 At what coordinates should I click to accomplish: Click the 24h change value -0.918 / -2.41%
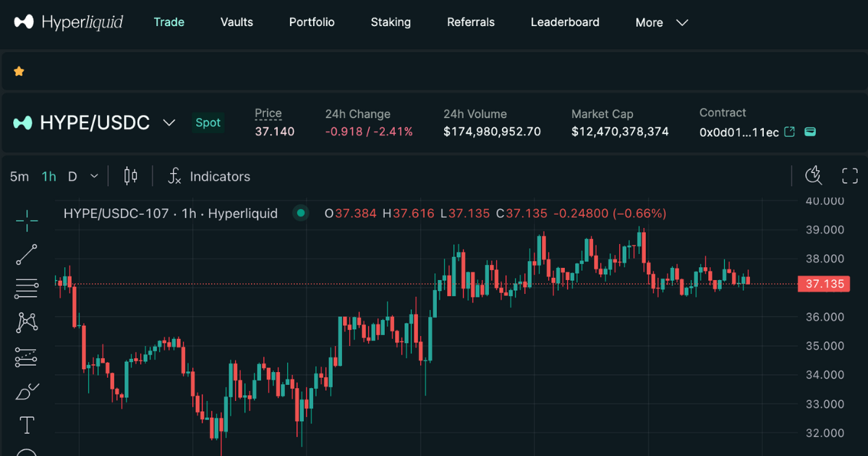pos(369,132)
